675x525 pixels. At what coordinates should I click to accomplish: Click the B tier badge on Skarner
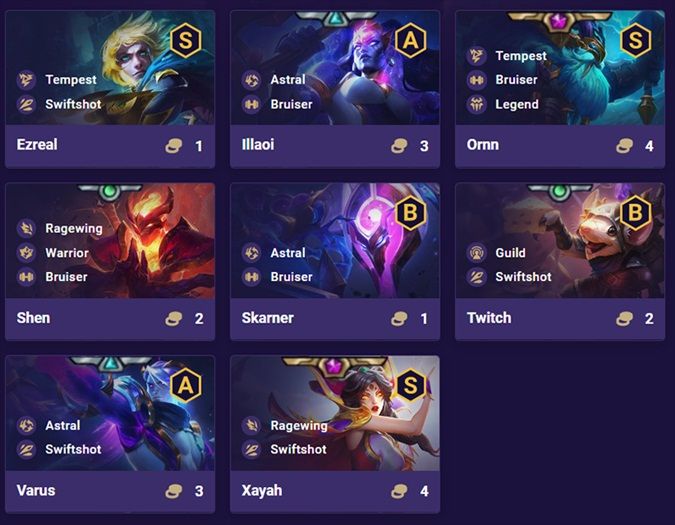coord(411,213)
